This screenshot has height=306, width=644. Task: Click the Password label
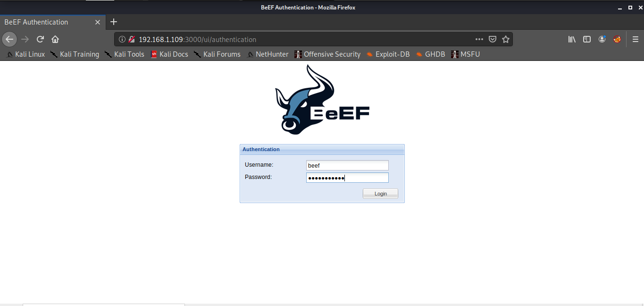click(x=258, y=177)
